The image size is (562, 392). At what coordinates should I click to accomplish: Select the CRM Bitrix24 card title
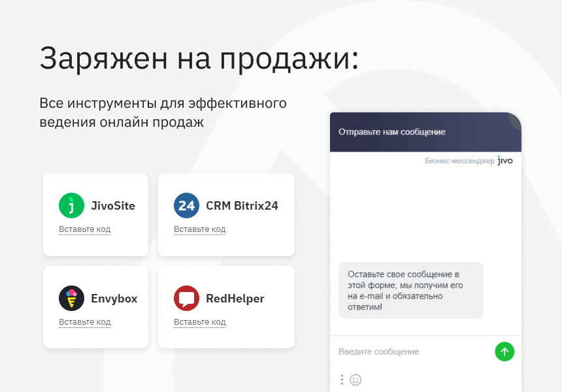tap(242, 206)
